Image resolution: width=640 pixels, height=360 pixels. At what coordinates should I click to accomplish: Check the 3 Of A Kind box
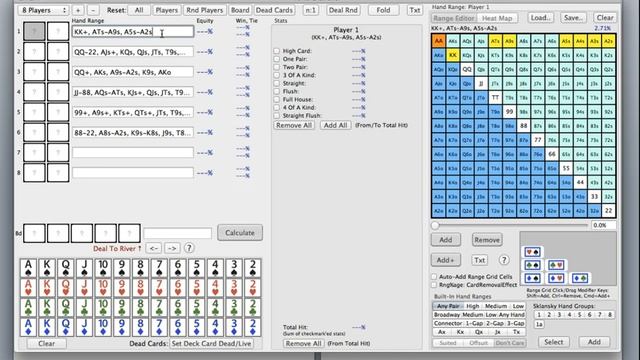tap(277, 75)
